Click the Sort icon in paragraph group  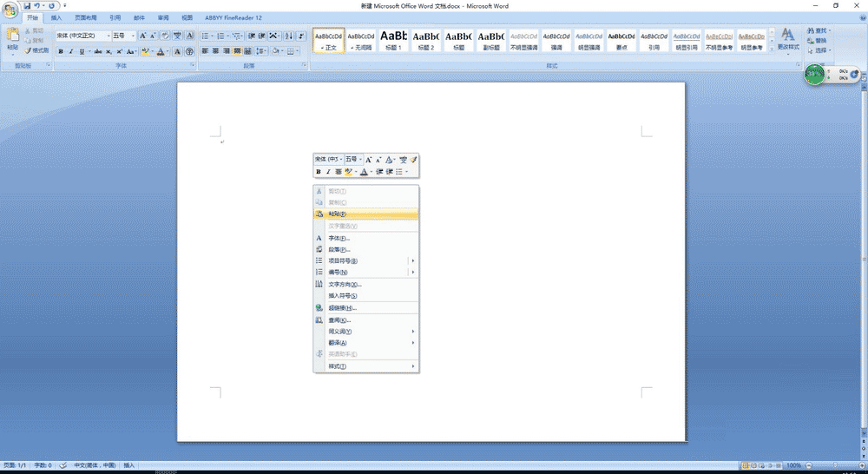tap(287, 36)
